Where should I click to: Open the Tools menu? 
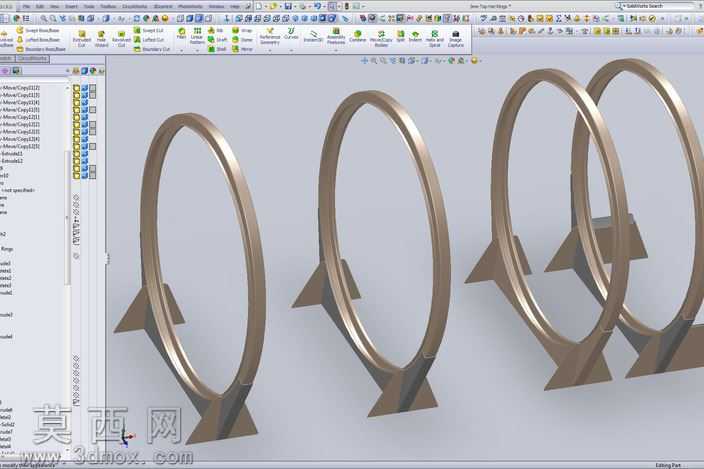[89, 7]
